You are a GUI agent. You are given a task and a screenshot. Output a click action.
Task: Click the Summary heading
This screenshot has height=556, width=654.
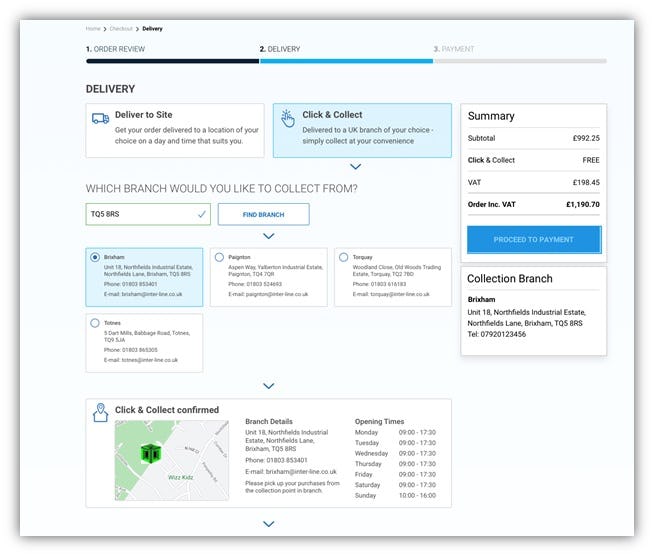click(x=491, y=116)
